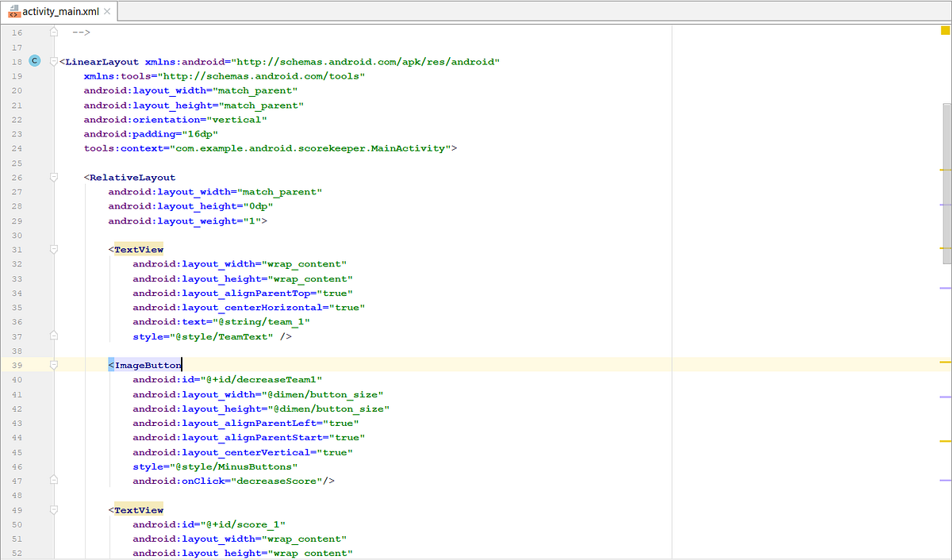Click the fold end marker at line 16

[x=53, y=31]
